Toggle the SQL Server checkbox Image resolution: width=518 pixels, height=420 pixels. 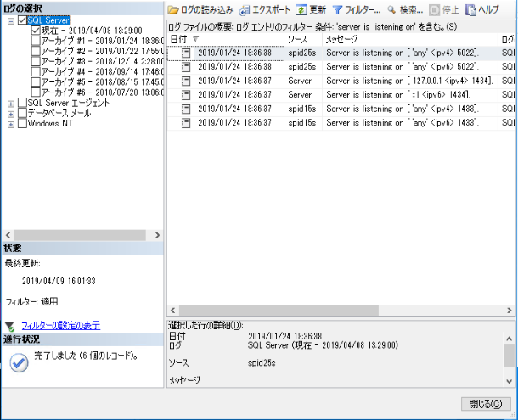click(22, 20)
